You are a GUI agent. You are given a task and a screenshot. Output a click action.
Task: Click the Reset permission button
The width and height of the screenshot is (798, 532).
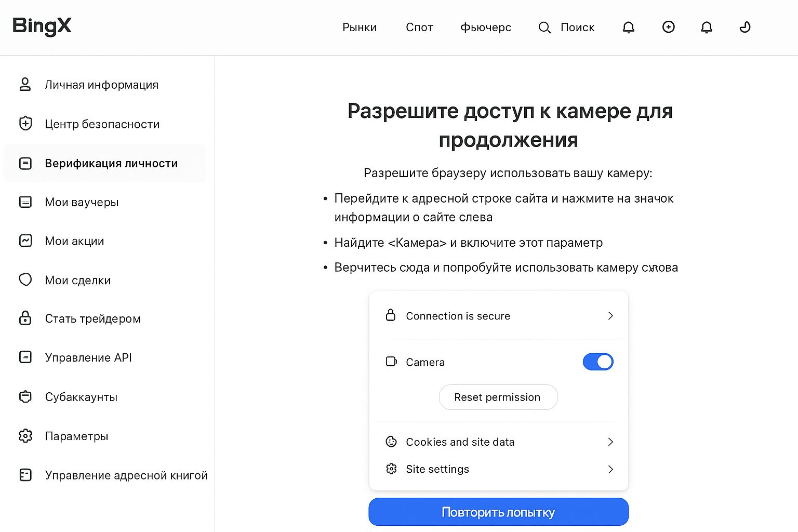pyautogui.click(x=498, y=397)
